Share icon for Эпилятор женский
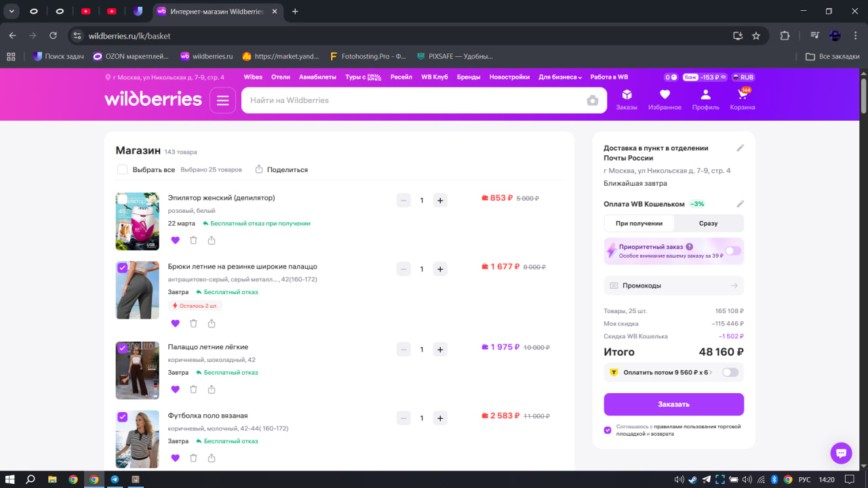868x488 pixels. pyautogui.click(x=212, y=240)
